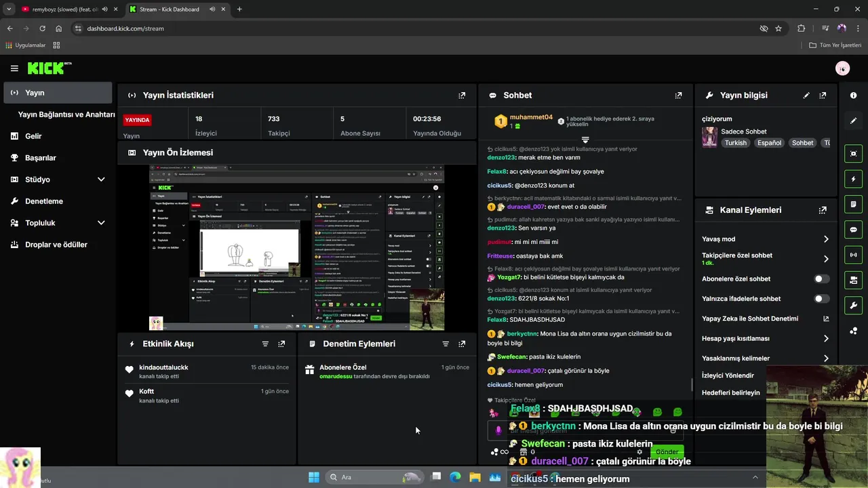
Task: Click the microphone icon in chat input
Action: tap(498, 430)
